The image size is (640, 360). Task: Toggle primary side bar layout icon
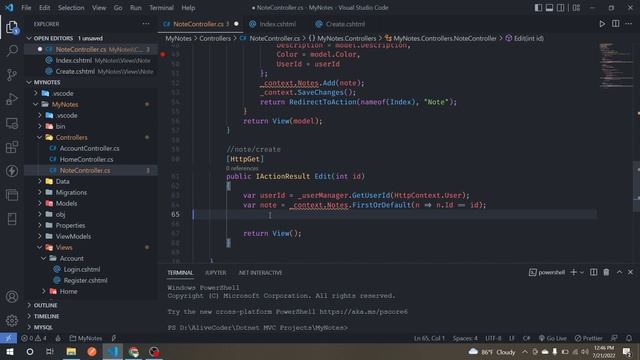tap(538, 8)
